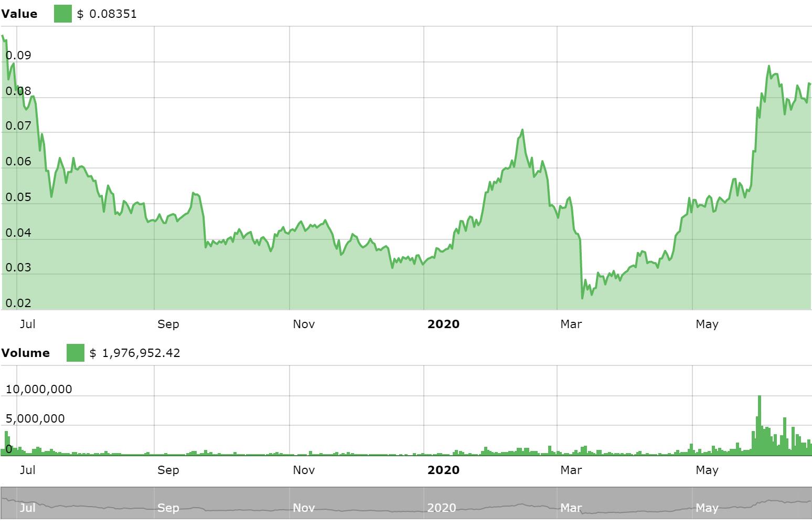Click the Sep label under the price chart
This screenshot has height=525, width=812.
(x=168, y=324)
